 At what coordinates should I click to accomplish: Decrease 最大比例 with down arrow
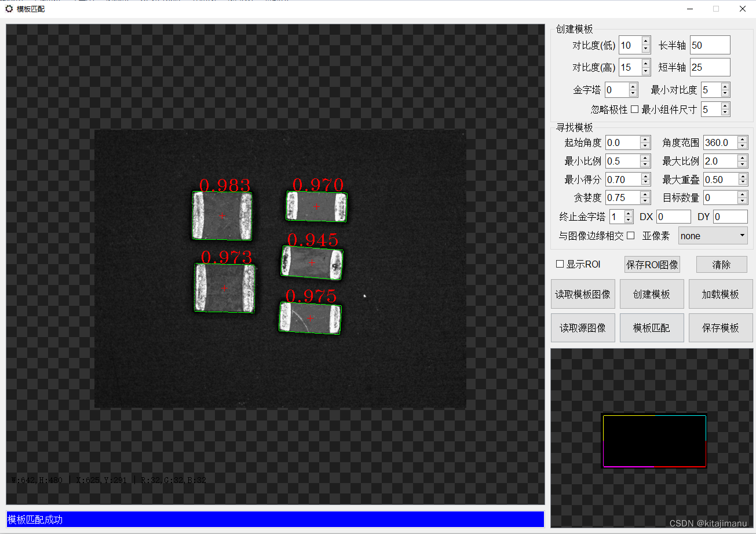pos(743,164)
